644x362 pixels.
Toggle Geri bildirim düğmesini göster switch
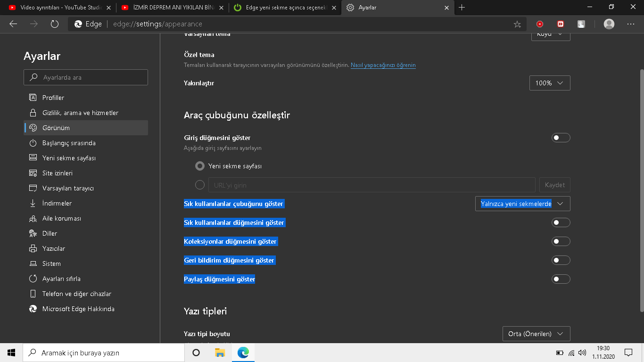[561, 260]
